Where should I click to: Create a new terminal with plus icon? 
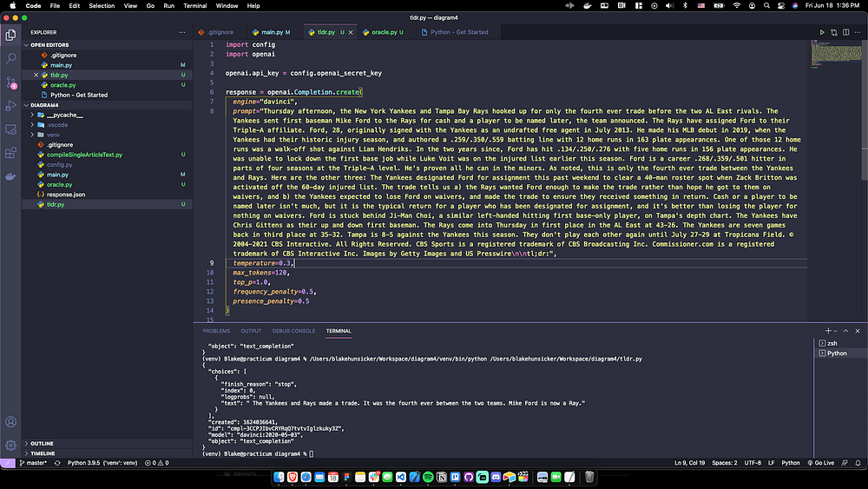pos(828,331)
